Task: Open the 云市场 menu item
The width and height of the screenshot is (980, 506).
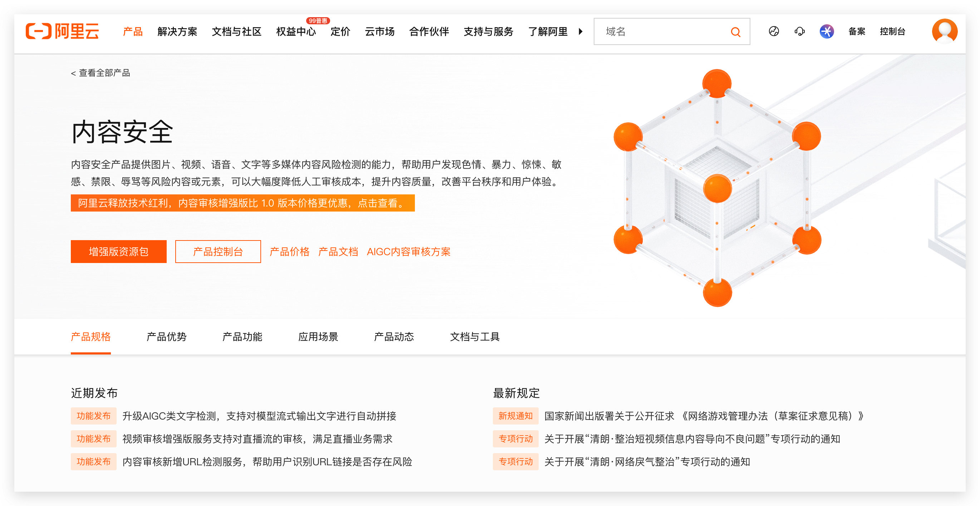Action: [380, 31]
